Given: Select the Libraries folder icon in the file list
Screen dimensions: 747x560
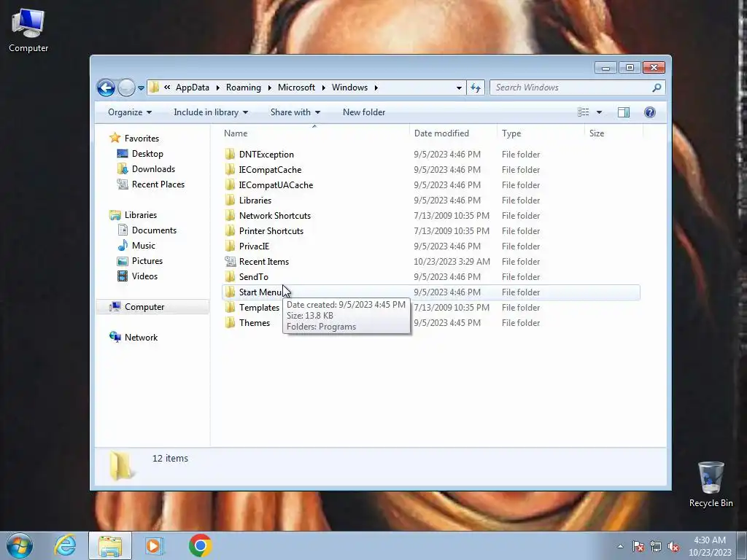Looking at the screenshot, I should [x=230, y=200].
